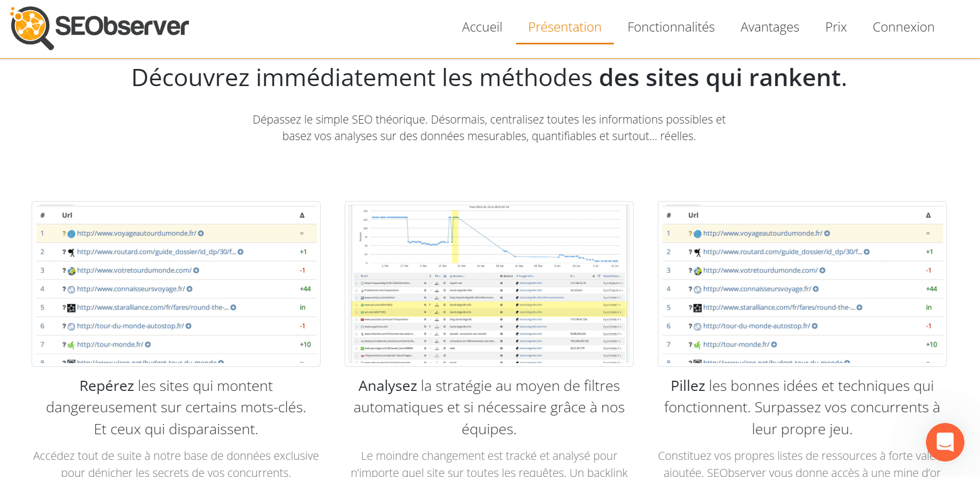
Task: Open the backlink graph screenshot above Analysez
Action: coord(489,284)
